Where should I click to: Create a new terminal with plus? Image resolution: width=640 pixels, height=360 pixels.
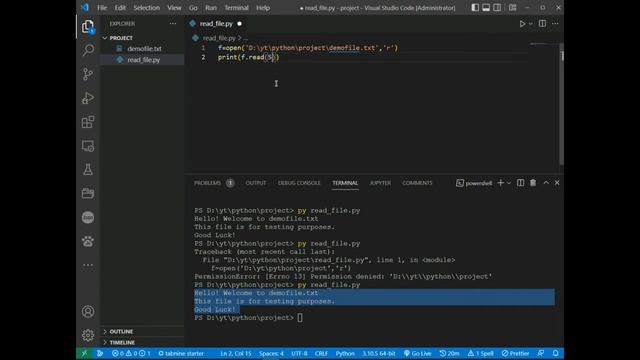click(x=500, y=183)
